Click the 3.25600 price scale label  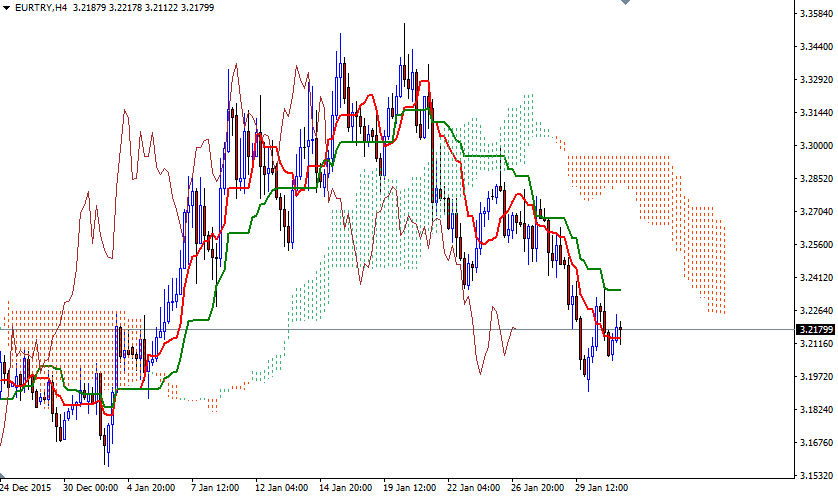[x=816, y=245]
